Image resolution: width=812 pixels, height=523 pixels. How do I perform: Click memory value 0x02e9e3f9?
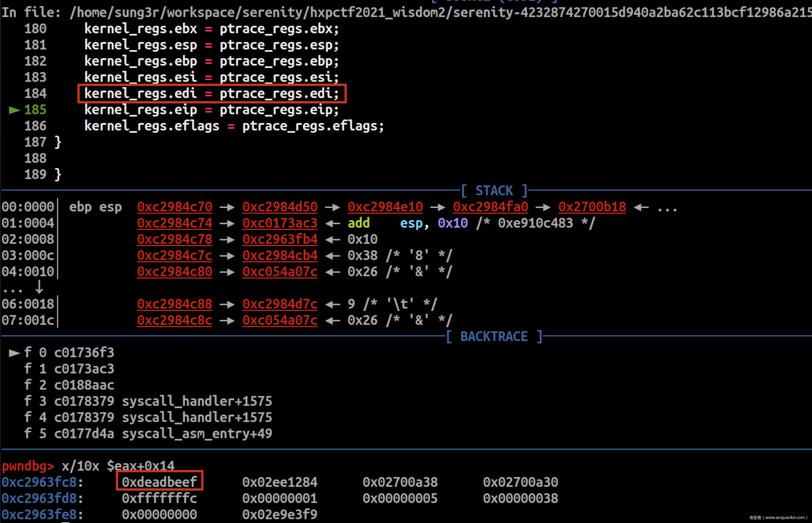tap(280, 514)
